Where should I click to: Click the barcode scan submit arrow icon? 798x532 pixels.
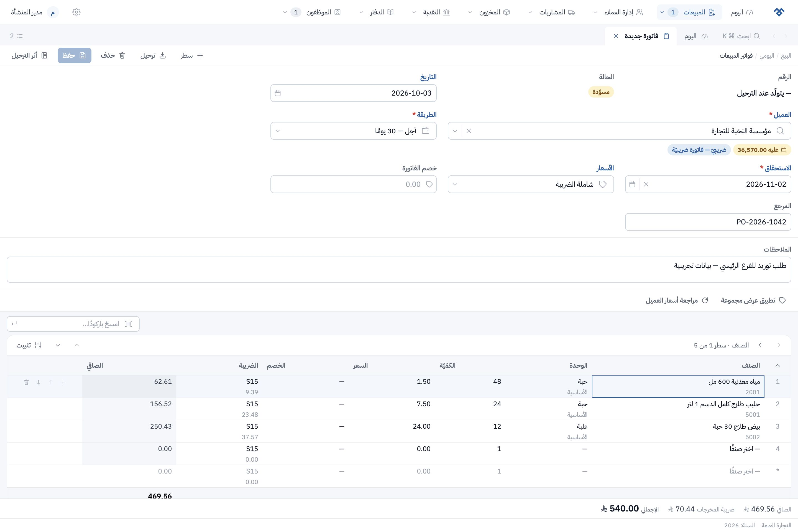point(14,324)
